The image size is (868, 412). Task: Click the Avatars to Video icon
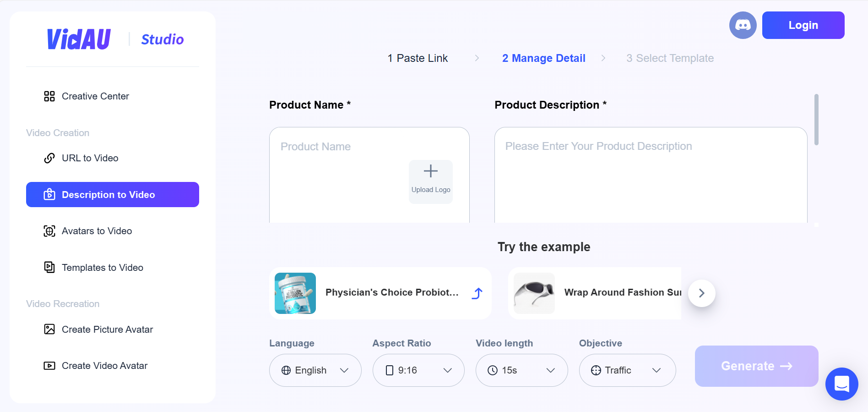pos(49,231)
